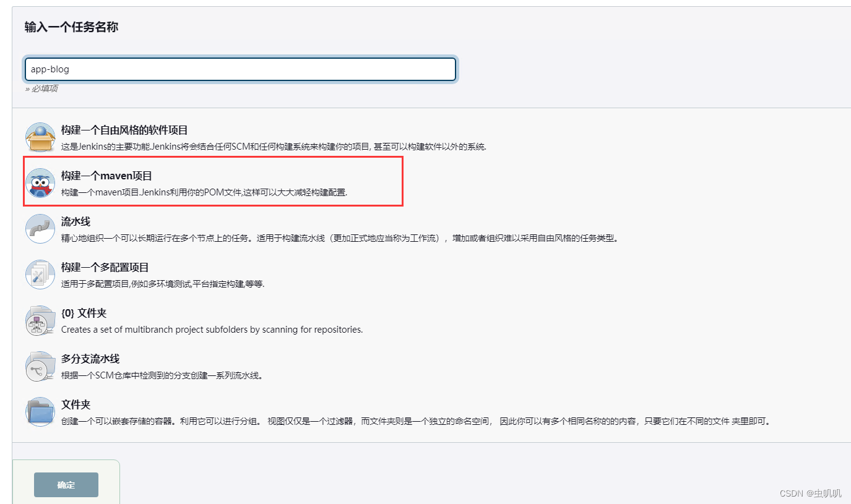Image resolution: width=851 pixels, height=504 pixels.
Task: Click the multibranch pipeline 多分支流水线 icon
Action: point(40,366)
